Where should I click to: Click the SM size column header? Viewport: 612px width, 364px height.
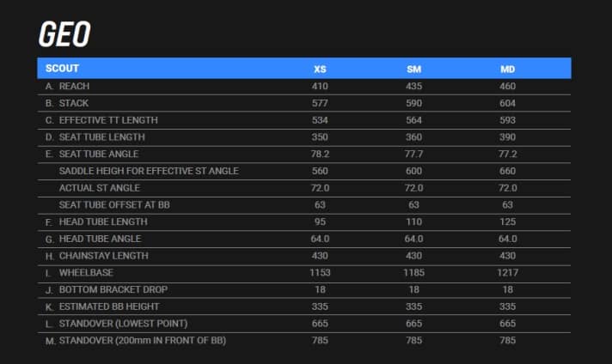click(413, 69)
